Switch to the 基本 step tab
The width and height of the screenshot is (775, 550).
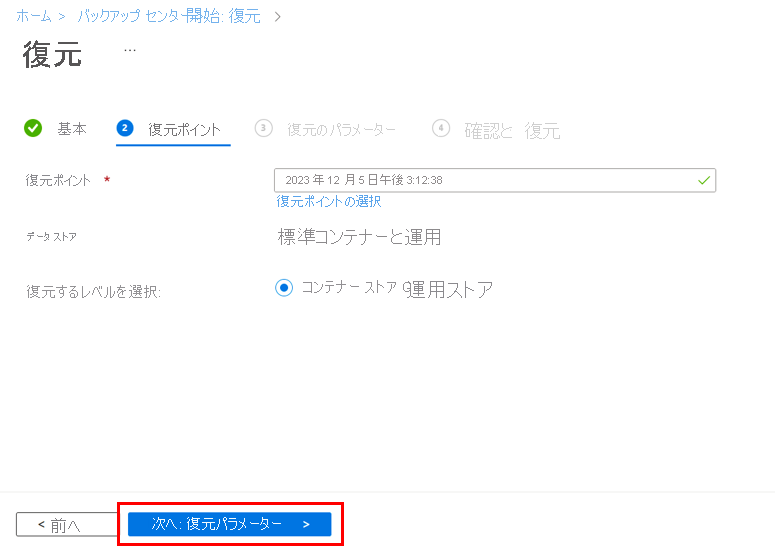(x=72, y=129)
